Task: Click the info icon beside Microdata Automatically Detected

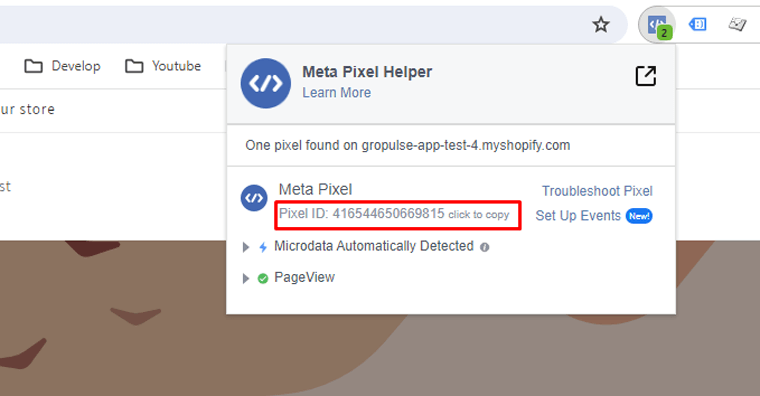Action: (x=484, y=247)
